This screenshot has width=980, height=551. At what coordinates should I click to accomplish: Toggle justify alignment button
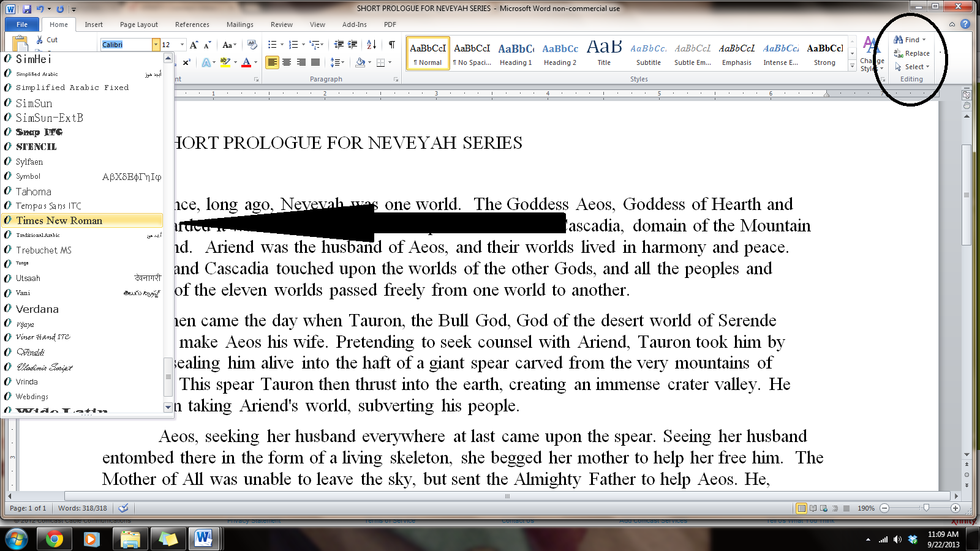[315, 62]
